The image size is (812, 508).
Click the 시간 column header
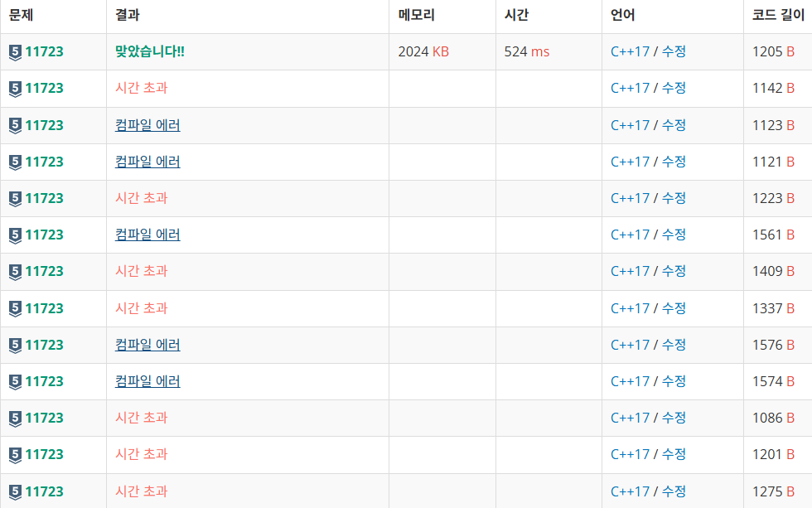tap(516, 15)
